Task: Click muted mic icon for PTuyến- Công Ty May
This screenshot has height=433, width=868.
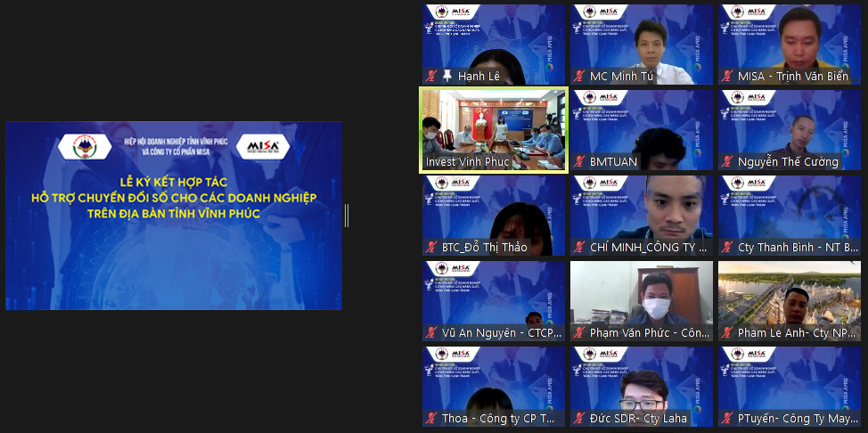Action: [x=727, y=418]
